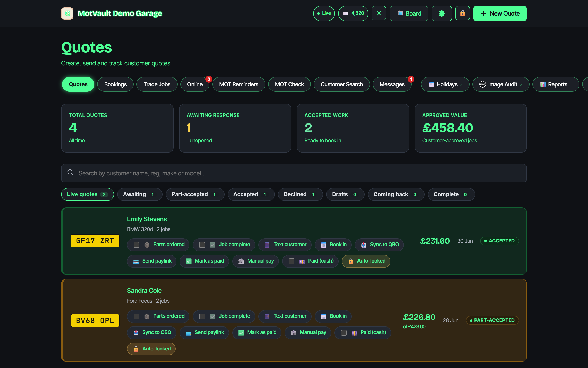
Task: Open Holidays external link
Action: coord(445,84)
